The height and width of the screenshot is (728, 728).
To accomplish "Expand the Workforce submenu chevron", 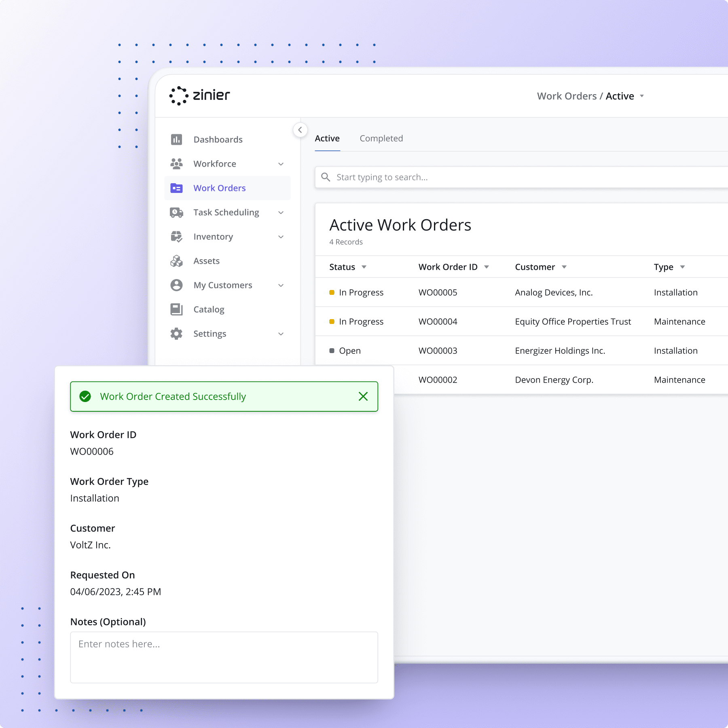I will (281, 164).
